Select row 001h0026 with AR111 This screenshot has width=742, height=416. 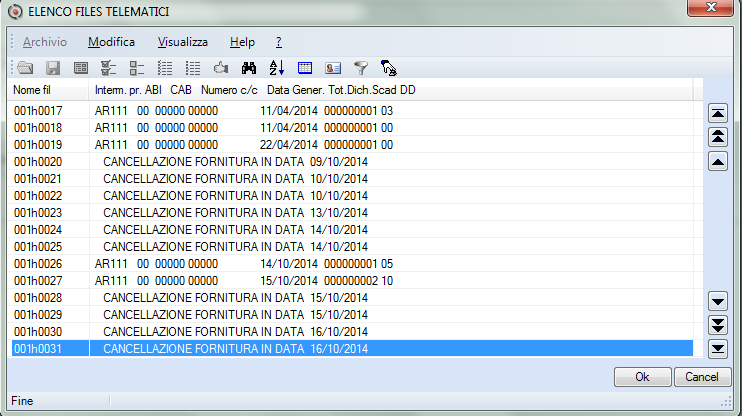point(352,264)
